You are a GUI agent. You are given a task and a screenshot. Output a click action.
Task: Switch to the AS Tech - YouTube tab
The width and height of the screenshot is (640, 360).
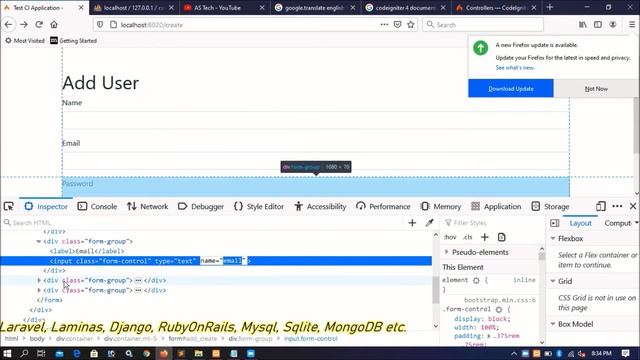click(224, 7)
